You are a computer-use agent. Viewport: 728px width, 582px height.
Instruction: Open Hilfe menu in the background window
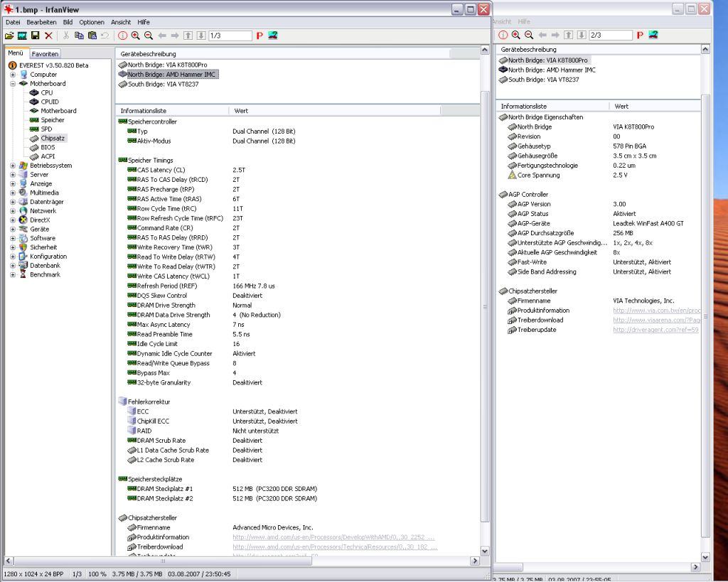click(524, 21)
